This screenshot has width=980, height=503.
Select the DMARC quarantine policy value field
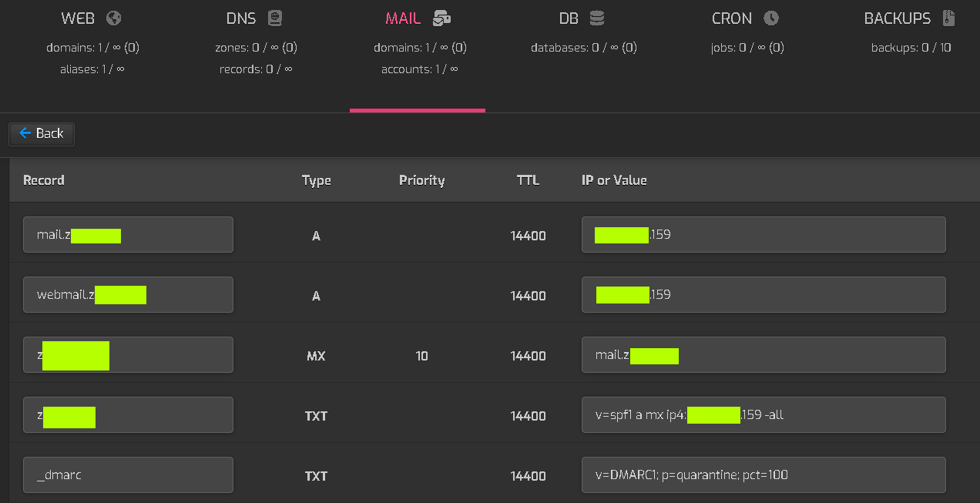pyautogui.click(x=763, y=475)
